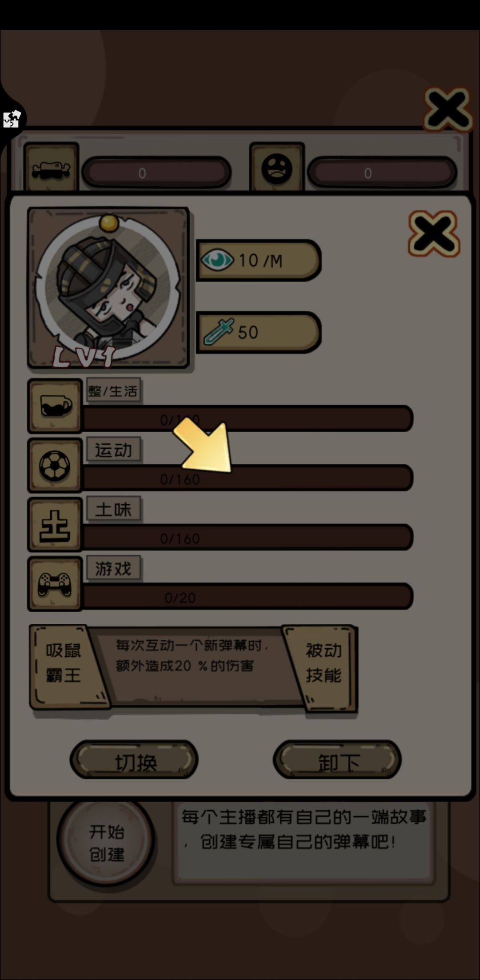Image resolution: width=480 pixels, height=980 pixels.
Task: Tap the 土 rustic-style category icon
Action: click(55, 524)
